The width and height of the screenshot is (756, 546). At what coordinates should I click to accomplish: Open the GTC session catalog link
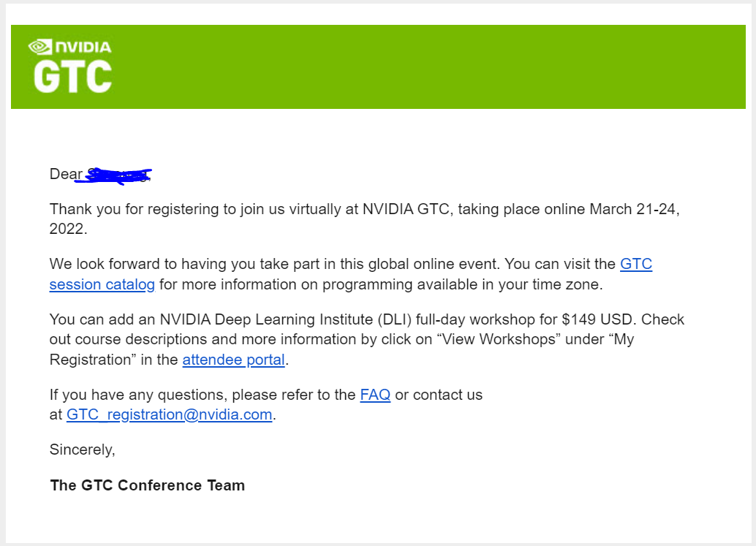pyautogui.click(x=102, y=284)
